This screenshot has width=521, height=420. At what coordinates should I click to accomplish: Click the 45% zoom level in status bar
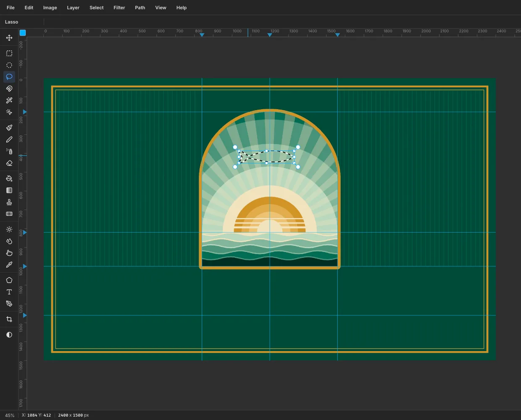click(10, 415)
